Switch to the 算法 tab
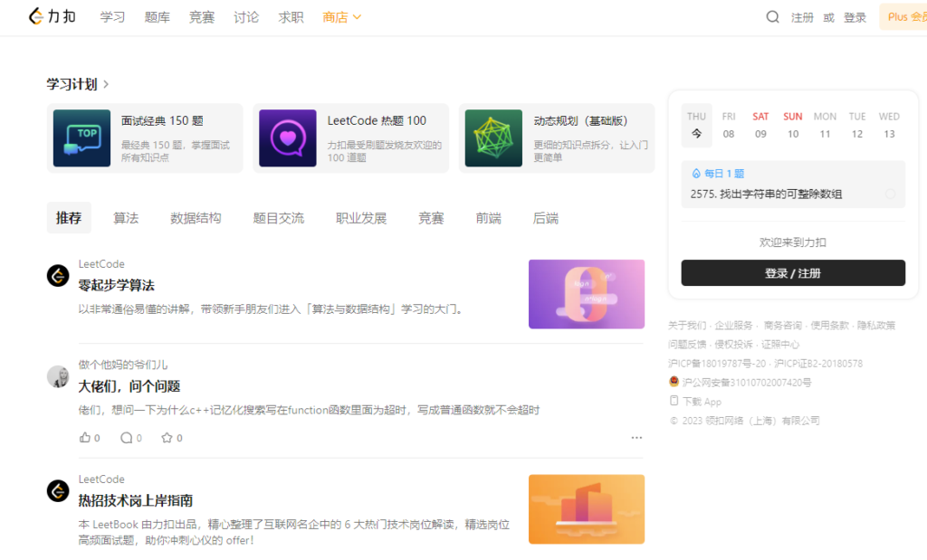Screen dimensions: 927x560 [126, 218]
